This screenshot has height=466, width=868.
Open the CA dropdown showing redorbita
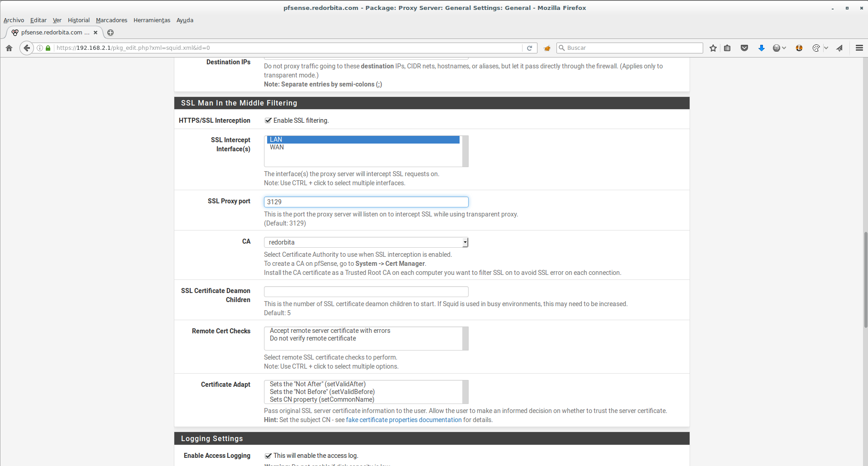[366, 242]
